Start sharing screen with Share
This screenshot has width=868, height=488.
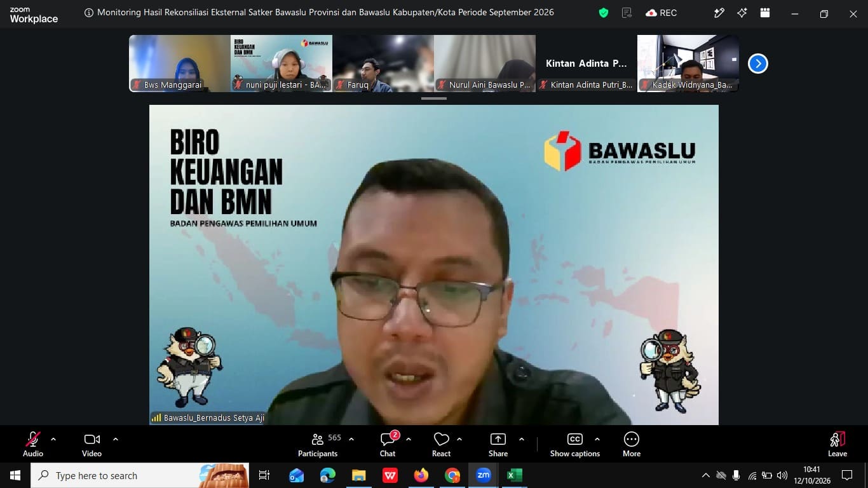pyautogui.click(x=498, y=444)
